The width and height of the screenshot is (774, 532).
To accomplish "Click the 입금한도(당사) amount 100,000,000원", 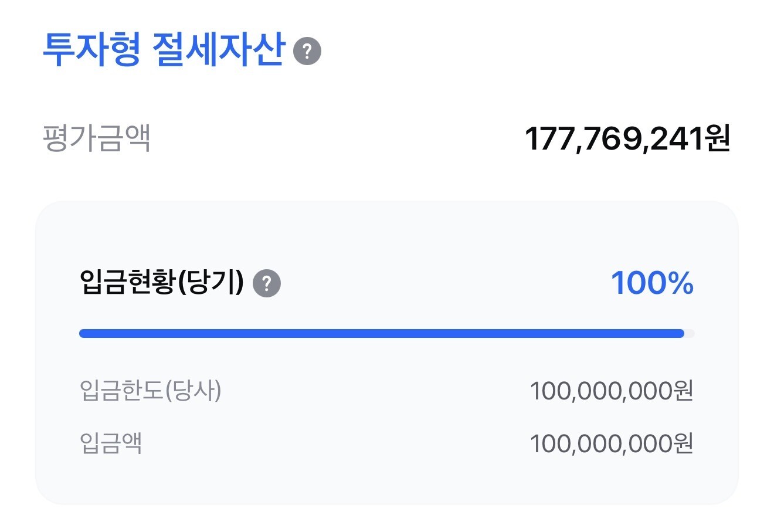I will (x=612, y=391).
